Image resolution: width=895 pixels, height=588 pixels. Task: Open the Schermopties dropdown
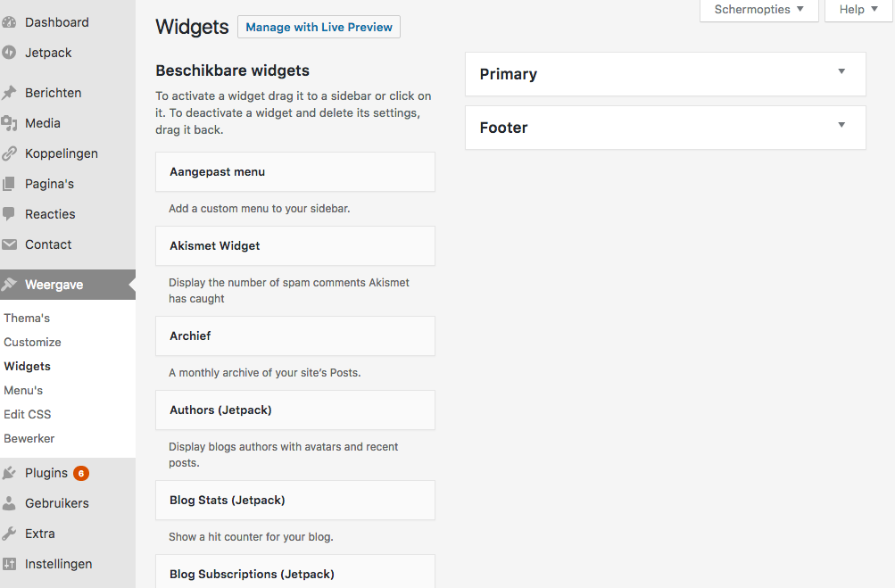[759, 10]
